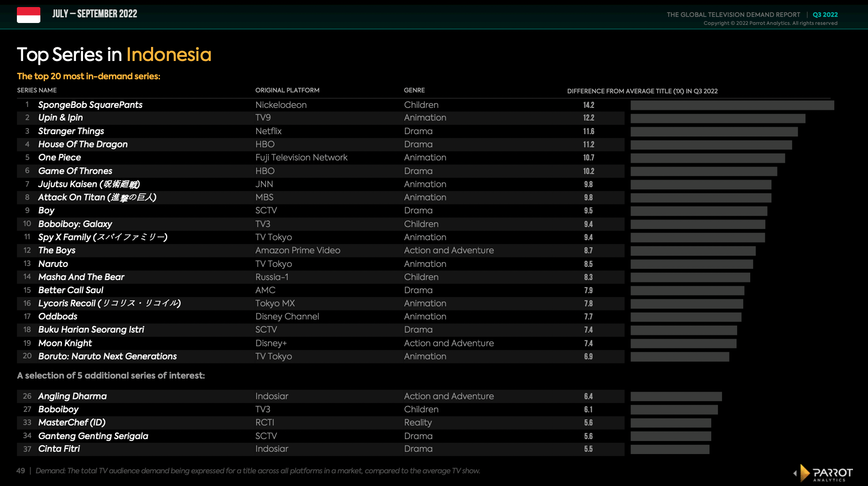The height and width of the screenshot is (486, 868).
Task: Select Game Of Thrones title
Action: 75,171
